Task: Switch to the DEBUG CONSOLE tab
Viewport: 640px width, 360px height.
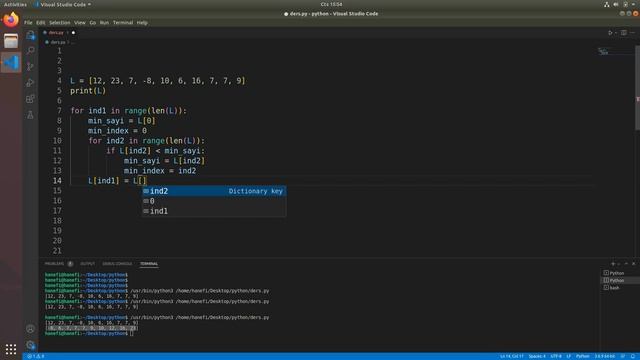Action: 117,264
